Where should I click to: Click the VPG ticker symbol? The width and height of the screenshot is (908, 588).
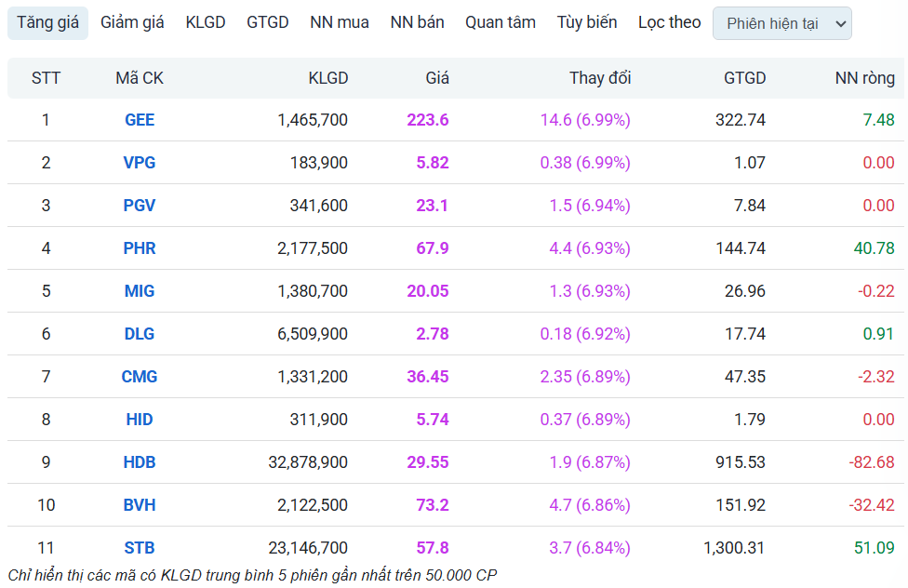140,163
